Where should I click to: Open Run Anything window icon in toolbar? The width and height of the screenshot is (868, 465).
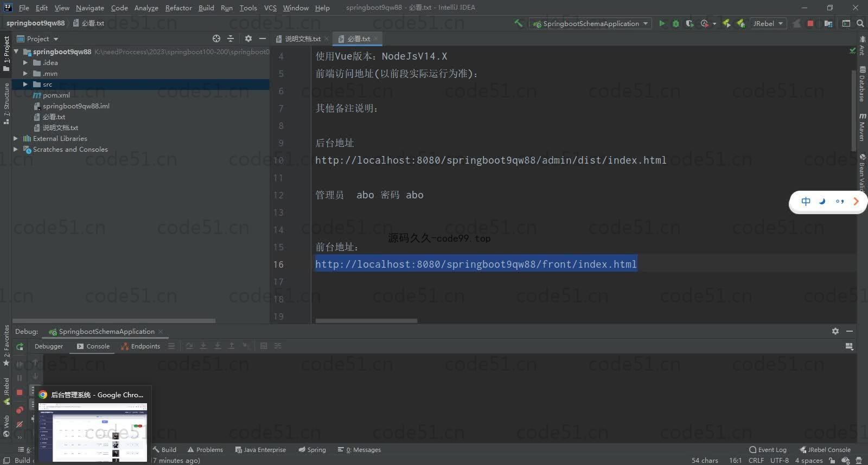coord(846,23)
